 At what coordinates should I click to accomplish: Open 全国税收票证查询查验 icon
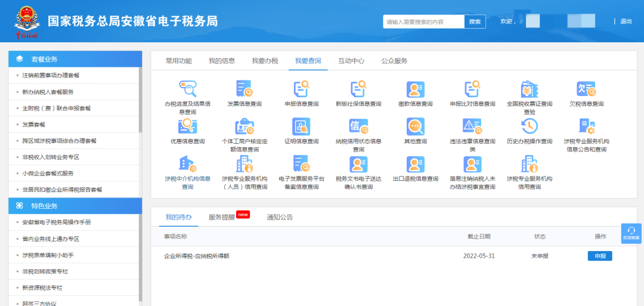click(530, 89)
